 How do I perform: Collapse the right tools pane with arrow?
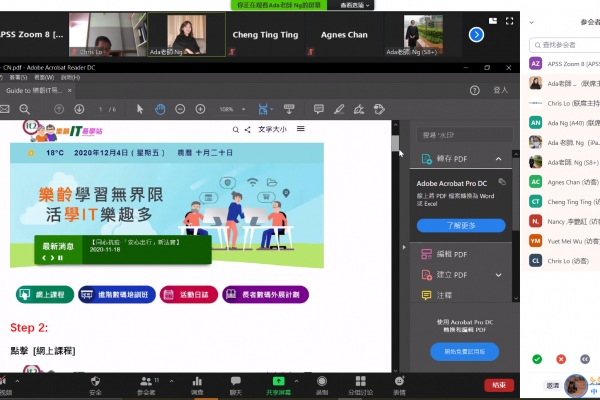[404, 247]
